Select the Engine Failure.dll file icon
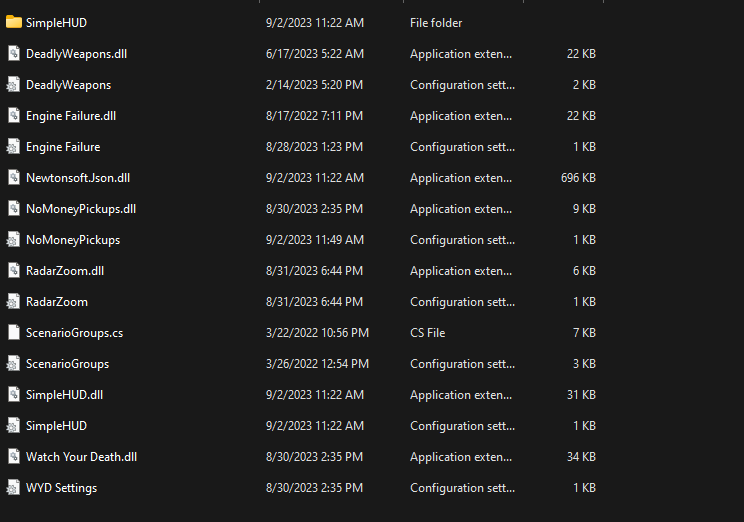744x522 pixels. (14, 115)
